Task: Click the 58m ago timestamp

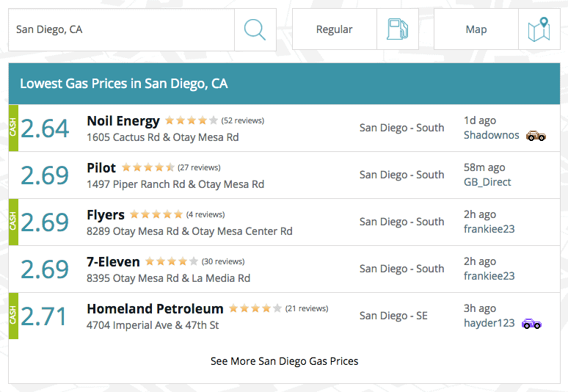Action: pyautogui.click(x=484, y=168)
